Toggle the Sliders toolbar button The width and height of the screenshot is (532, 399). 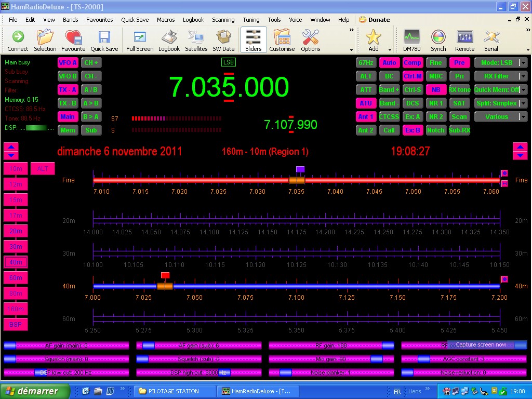tap(254, 41)
